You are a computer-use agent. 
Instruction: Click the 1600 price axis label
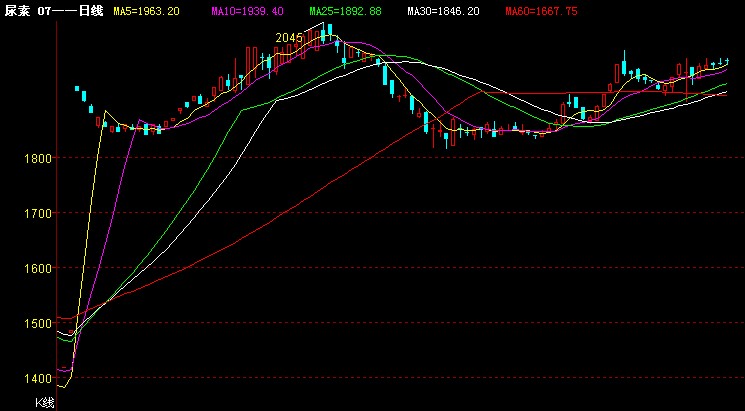38,268
